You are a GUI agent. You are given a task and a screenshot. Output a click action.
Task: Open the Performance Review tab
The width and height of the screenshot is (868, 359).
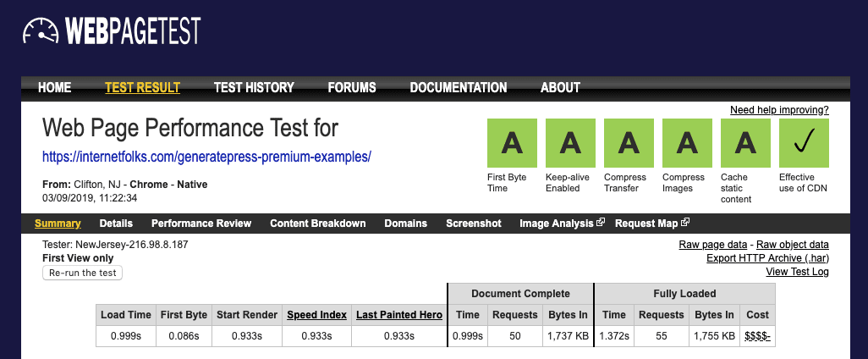point(201,224)
